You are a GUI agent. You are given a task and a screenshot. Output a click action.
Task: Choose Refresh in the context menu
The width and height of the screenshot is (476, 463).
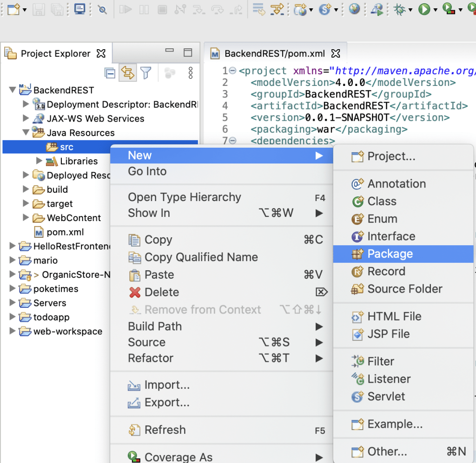pos(165,430)
